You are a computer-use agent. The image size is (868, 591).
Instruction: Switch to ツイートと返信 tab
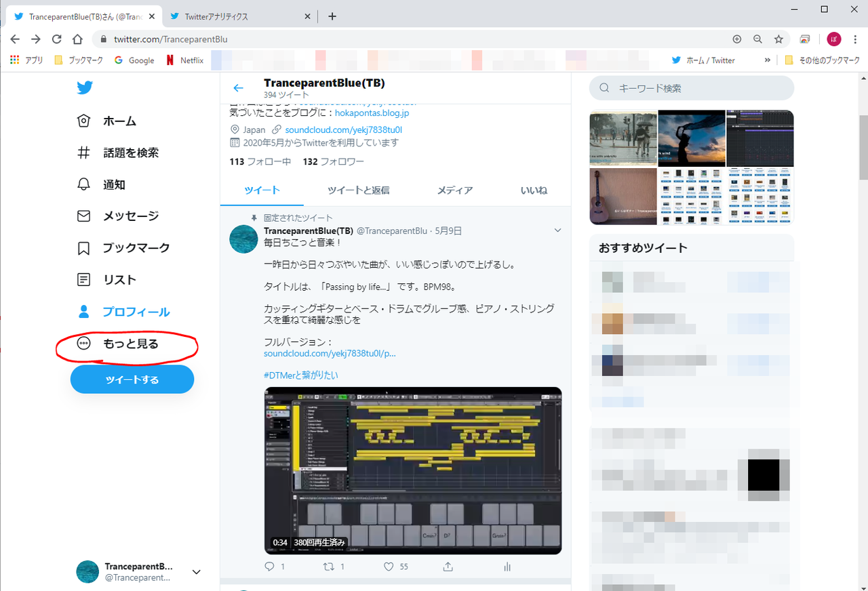tap(358, 190)
